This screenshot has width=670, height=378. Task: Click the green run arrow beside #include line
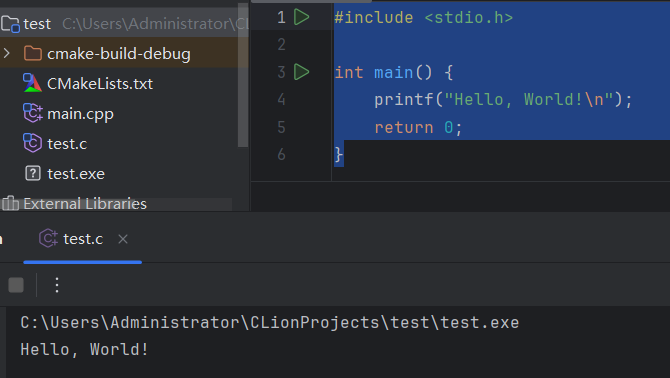point(302,17)
